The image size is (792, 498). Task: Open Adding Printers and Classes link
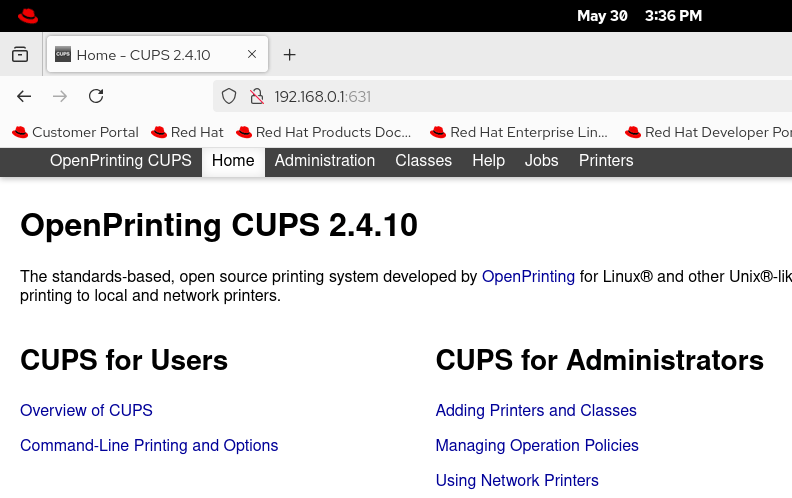[536, 410]
